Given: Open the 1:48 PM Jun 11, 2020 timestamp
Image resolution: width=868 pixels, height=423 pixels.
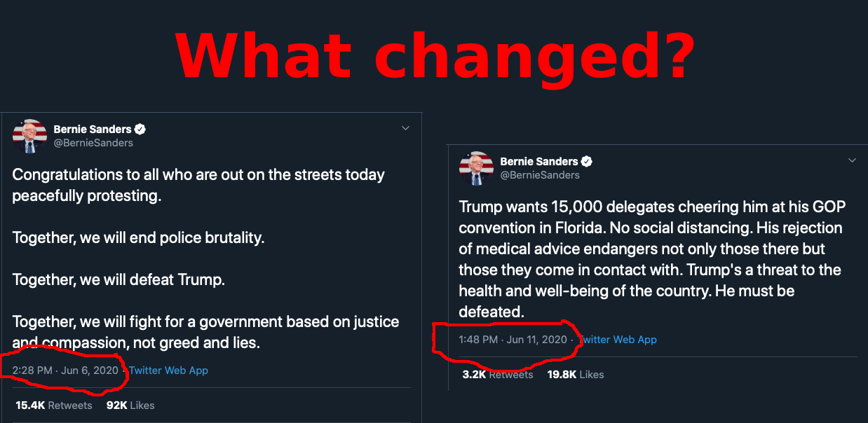Looking at the screenshot, I should pyautogui.click(x=513, y=340).
